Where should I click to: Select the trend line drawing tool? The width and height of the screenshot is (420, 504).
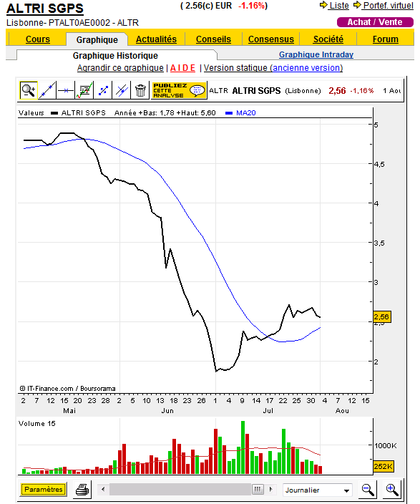tap(47, 90)
